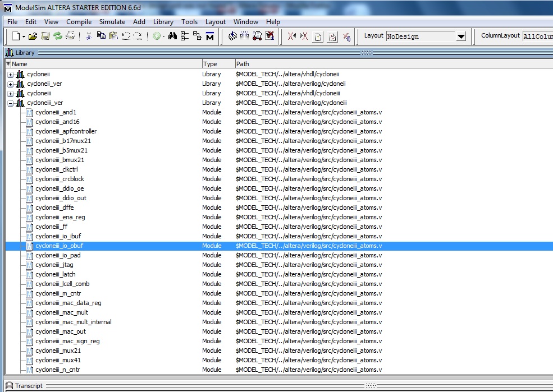The height and width of the screenshot is (392, 553).
Task: Click the rightmost red X brush icon
Action: point(347,36)
